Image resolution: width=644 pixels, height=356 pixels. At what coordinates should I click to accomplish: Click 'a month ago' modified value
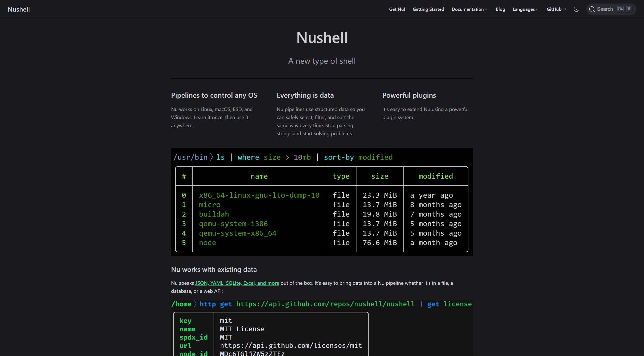tap(434, 243)
